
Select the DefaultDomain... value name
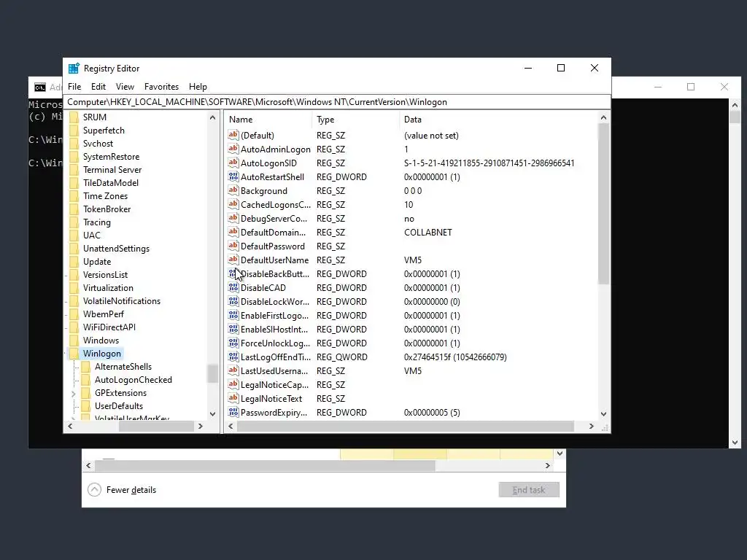coord(273,233)
